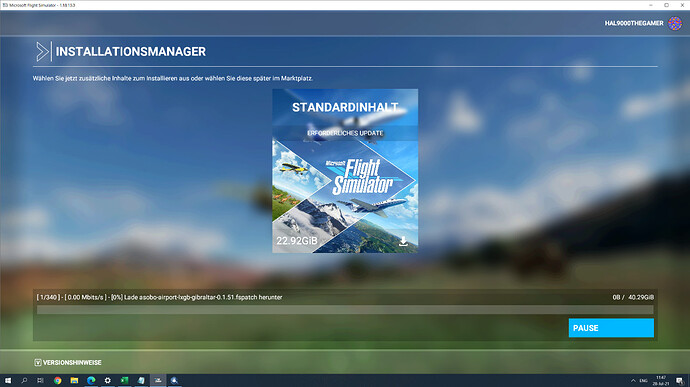Viewport: 690px width, 387px height.
Task: Click the 22.92GiB size text
Action: pos(297,241)
